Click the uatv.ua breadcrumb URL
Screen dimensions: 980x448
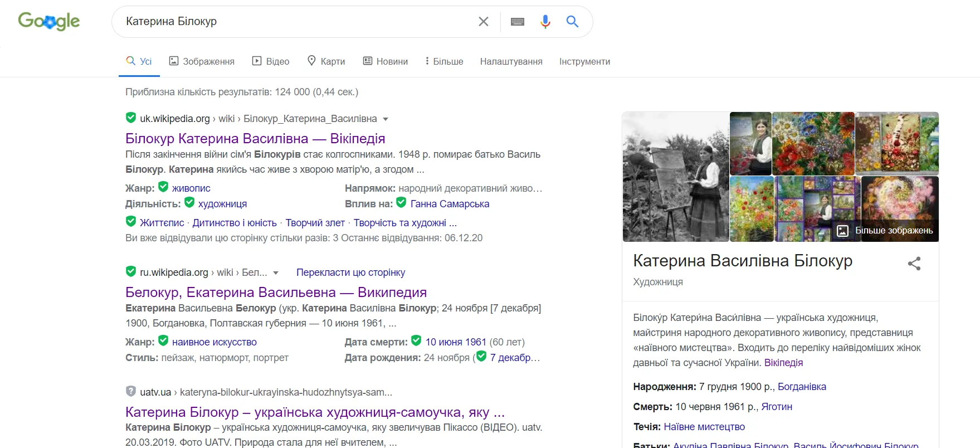click(266, 392)
